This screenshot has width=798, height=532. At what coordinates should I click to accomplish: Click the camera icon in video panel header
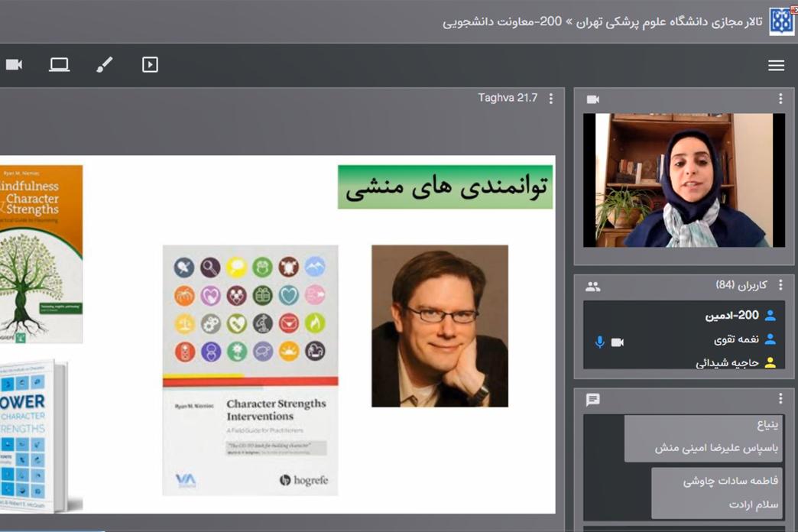pos(592,99)
